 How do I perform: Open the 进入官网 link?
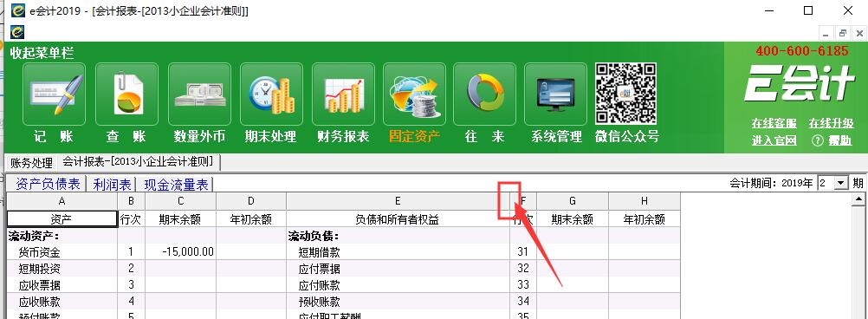click(x=774, y=140)
